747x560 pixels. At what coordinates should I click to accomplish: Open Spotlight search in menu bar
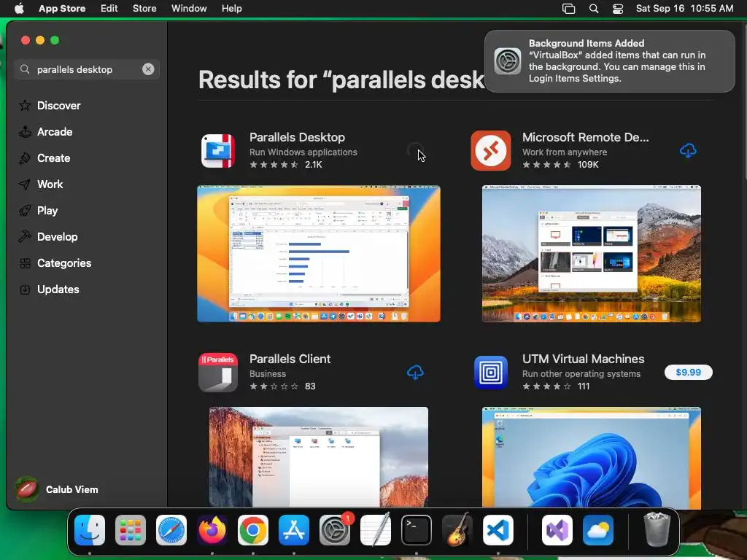(594, 9)
